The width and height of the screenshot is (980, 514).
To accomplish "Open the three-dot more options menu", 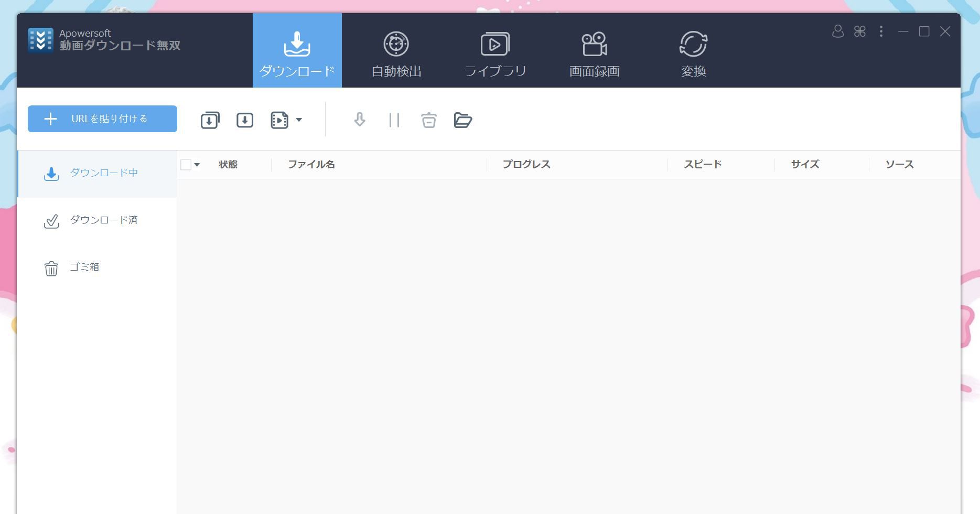I will pyautogui.click(x=881, y=31).
